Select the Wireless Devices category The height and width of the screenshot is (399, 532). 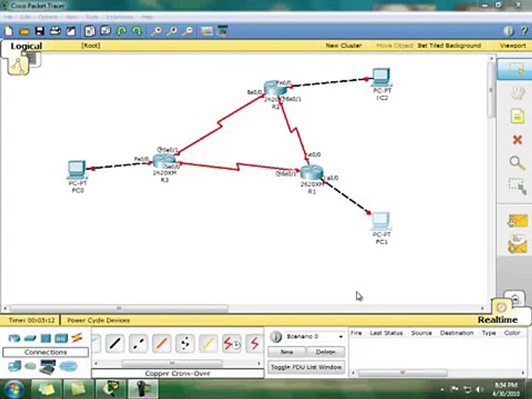pos(61,338)
